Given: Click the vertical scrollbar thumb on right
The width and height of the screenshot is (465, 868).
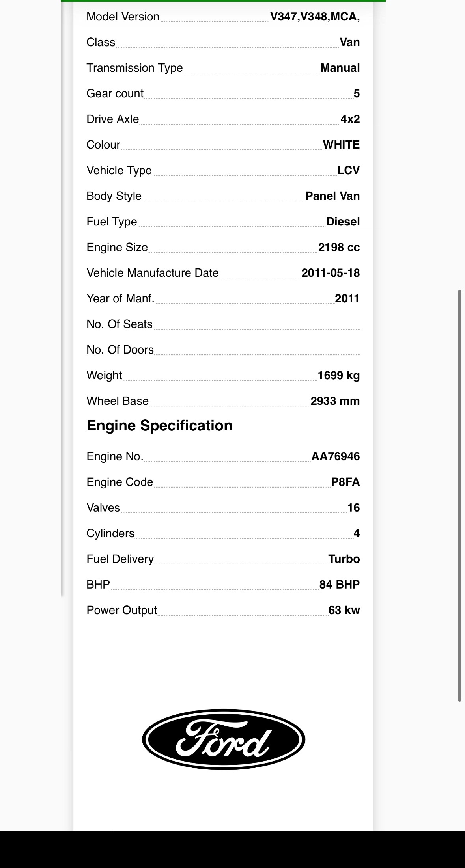Looking at the screenshot, I should pos(459,495).
